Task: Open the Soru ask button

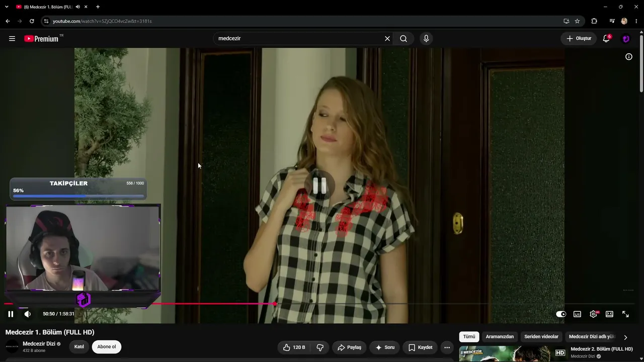Action: click(x=385, y=347)
